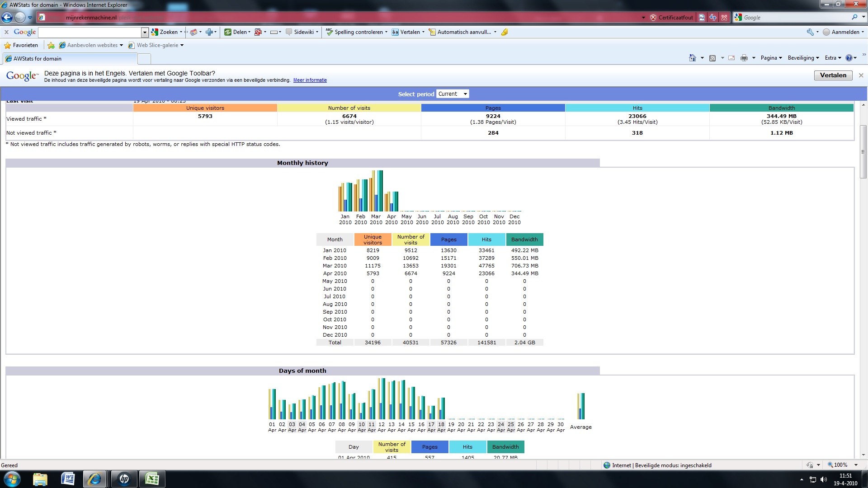The width and height of the screenshot is (868, 488).
Task: Open the Beveiliging menu
Action: [x=803, y=58]
